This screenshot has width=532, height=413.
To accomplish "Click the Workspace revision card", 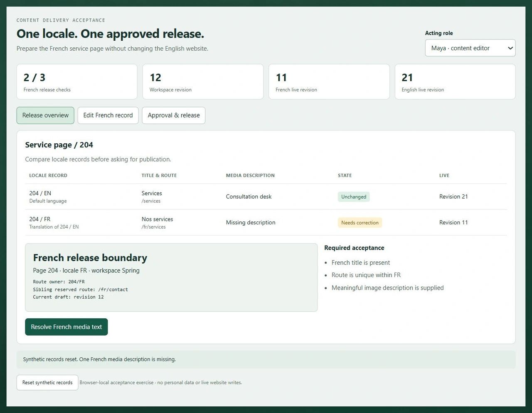I will (203, 81).
